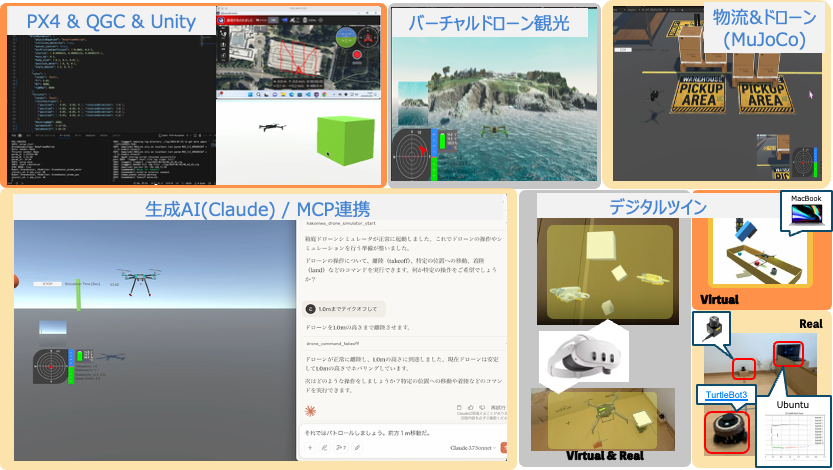Click the QGC attitude horizon indicator
This screenshot has height=470, width=833.
tap(346, 37)
